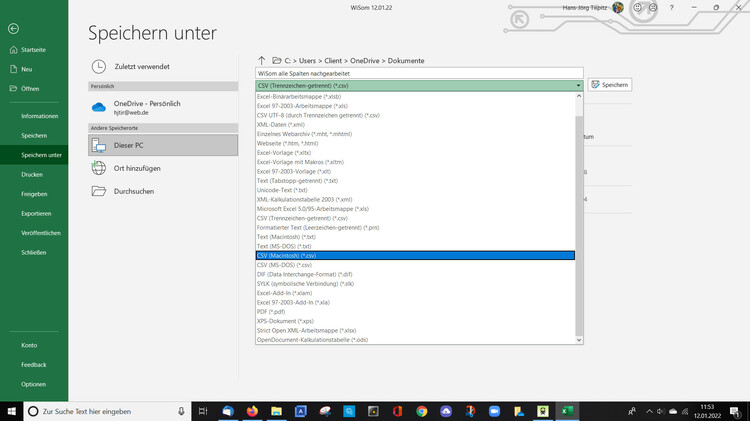This screenshot has width=750, height=421.
Task: Click the format list scroll-down arrow
Action: (579, 340)
